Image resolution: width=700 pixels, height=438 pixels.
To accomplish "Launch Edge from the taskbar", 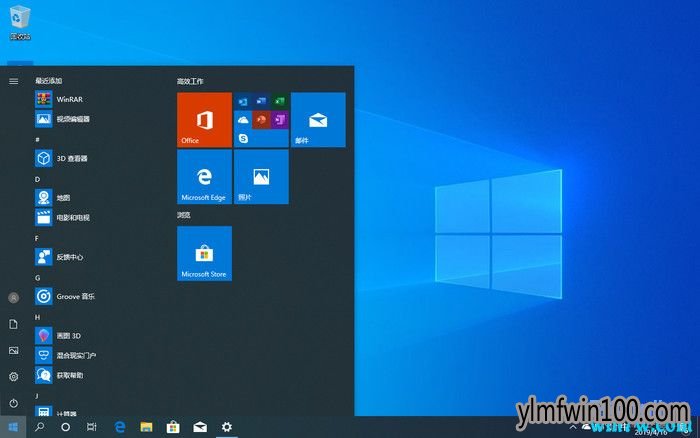I will tap(120, 427).
